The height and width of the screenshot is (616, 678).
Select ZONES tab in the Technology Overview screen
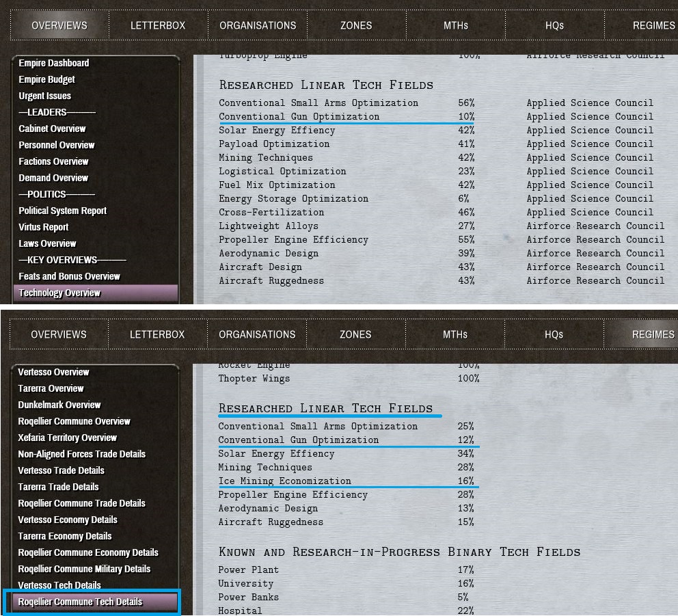pyautogui.click(x=356, y=25)
